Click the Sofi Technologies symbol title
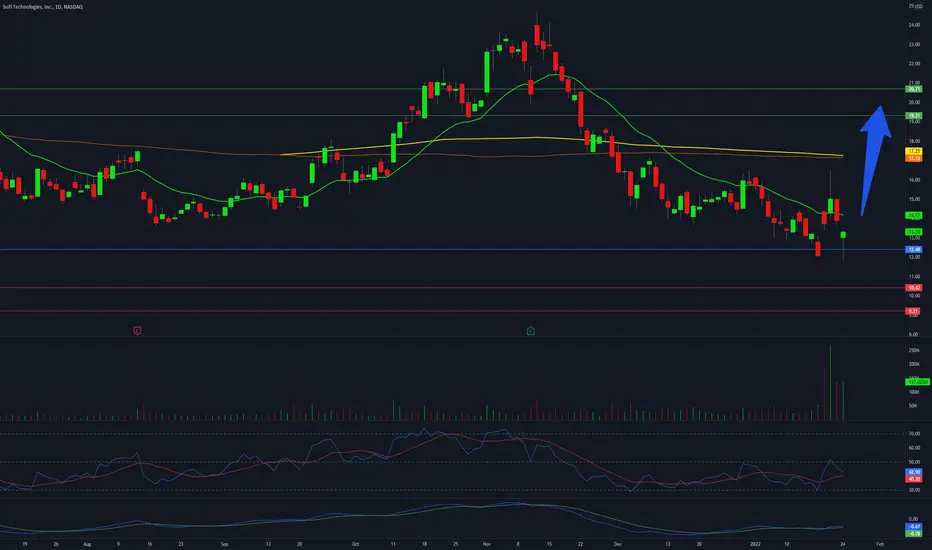 click(43, 7)
